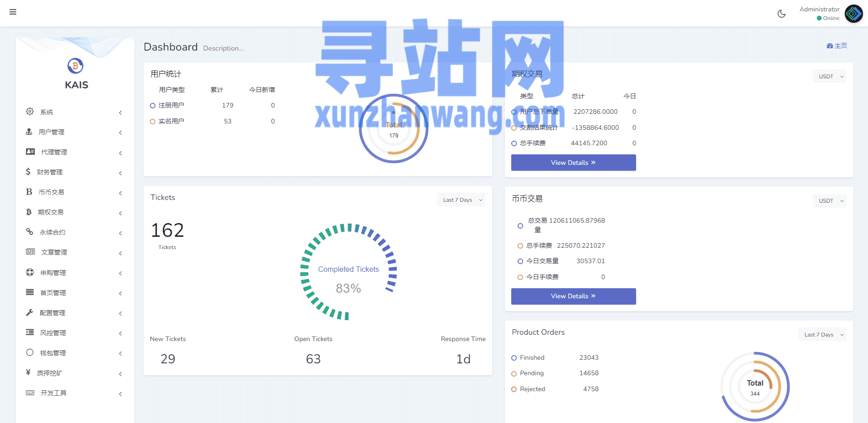Click the 配置管理 wrench icon
The image size is (868, 423).
pyautogui.click(x=30, y=312)
